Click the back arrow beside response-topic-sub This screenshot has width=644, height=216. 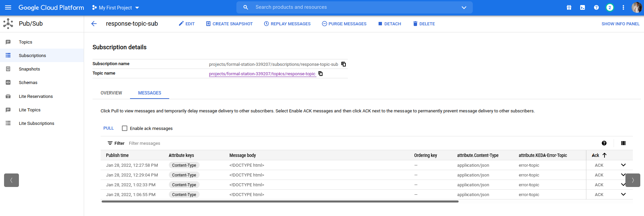pyautogui.click(x=94, y=24)
